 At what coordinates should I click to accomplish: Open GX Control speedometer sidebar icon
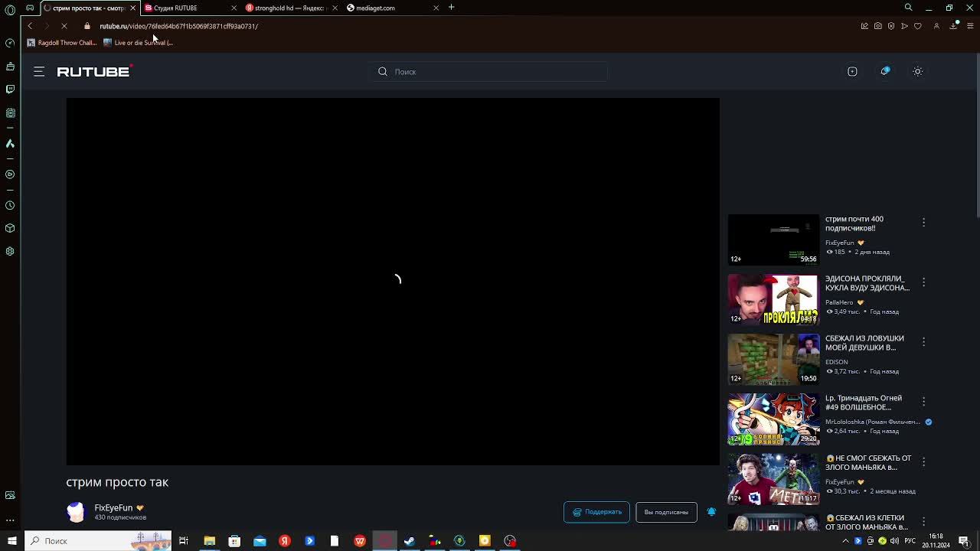coord(10,43)
